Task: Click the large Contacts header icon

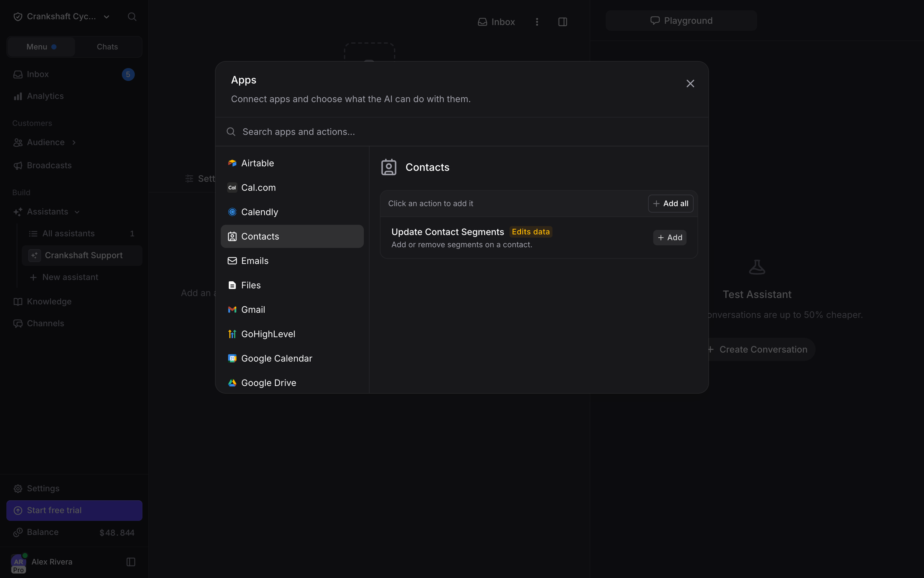Action: tap(389, 167)
